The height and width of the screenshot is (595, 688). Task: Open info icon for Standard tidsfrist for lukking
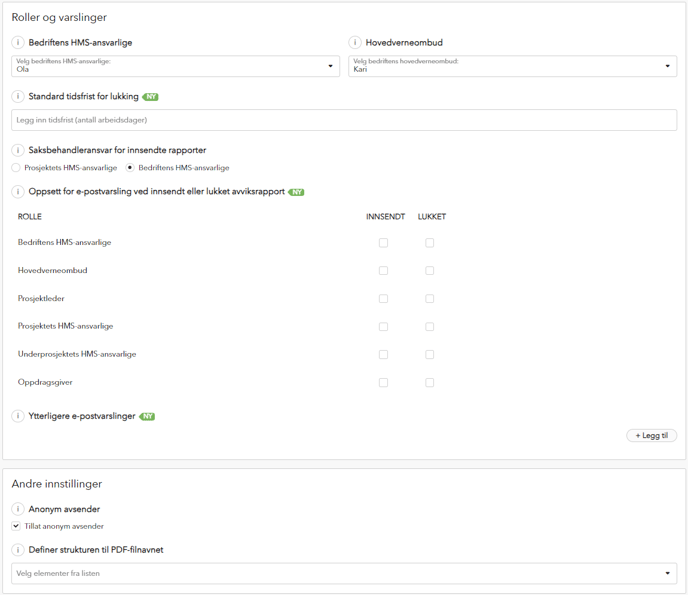click(18, 97)
